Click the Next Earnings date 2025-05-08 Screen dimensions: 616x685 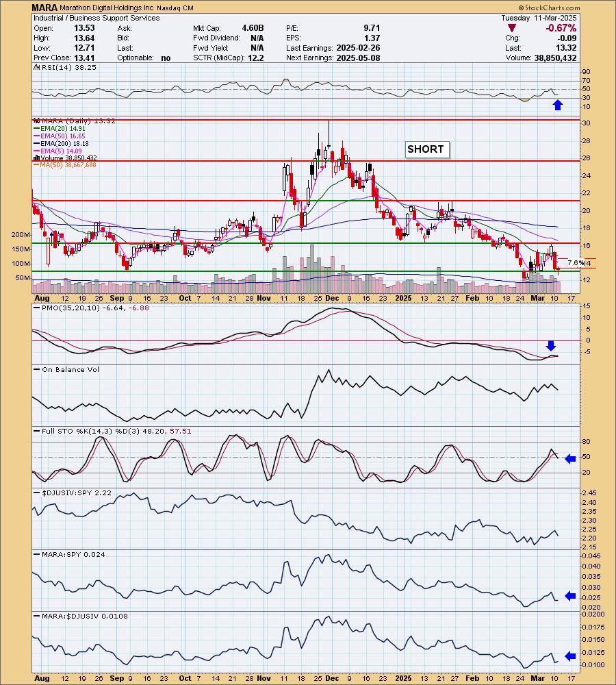click(358, 58)
